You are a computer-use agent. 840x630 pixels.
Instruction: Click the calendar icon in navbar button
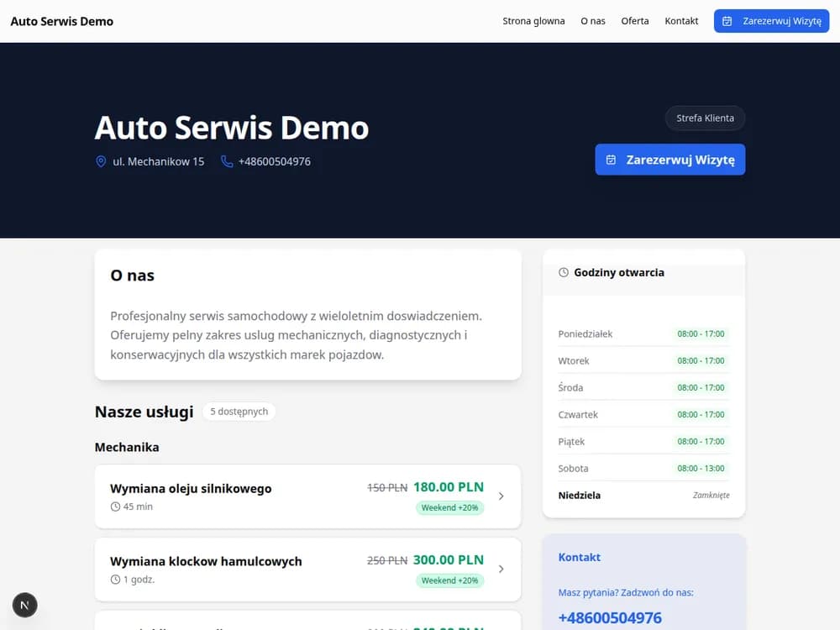click(727, 21)
